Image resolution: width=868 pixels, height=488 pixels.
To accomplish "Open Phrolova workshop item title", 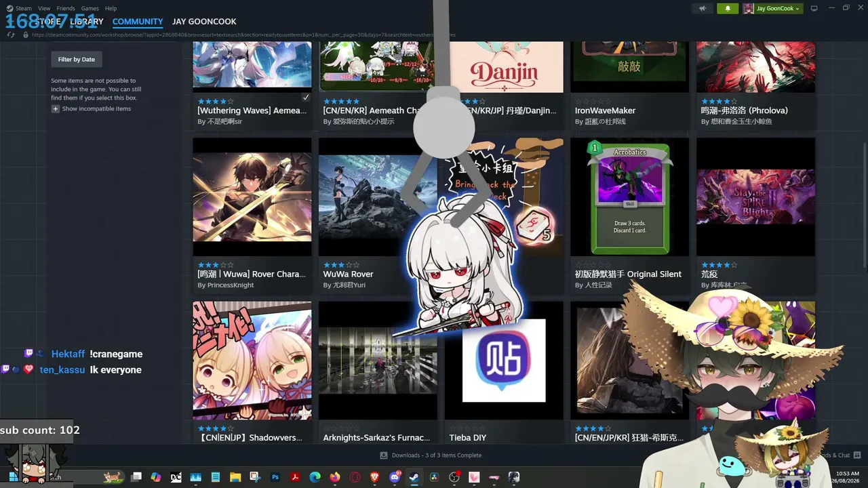I will click(745, 110).
